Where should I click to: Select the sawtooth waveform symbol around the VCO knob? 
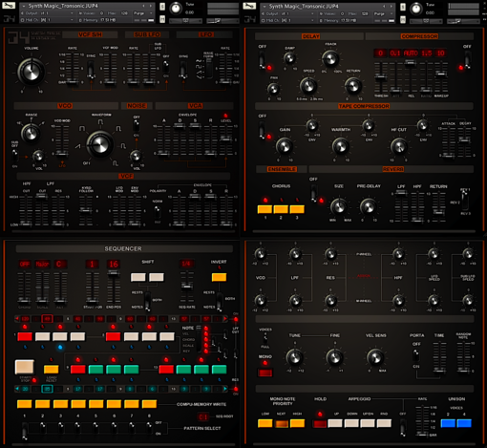[78, 146]
